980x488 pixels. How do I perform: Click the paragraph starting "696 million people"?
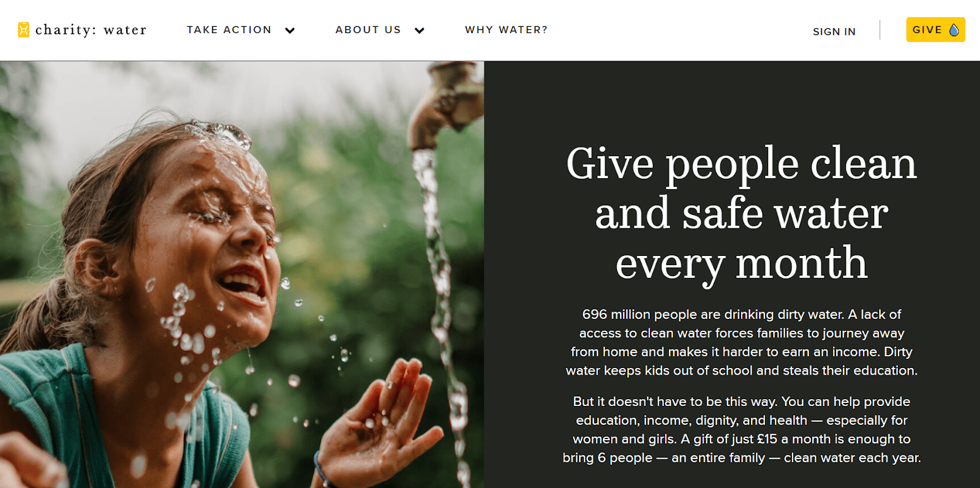point(742,342)
